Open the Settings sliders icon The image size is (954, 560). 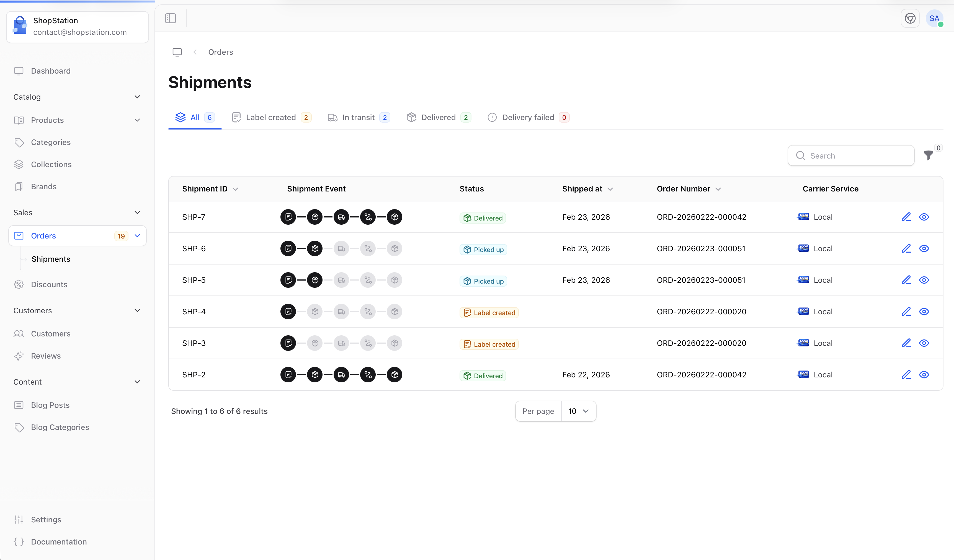click(x=19, y=519)
